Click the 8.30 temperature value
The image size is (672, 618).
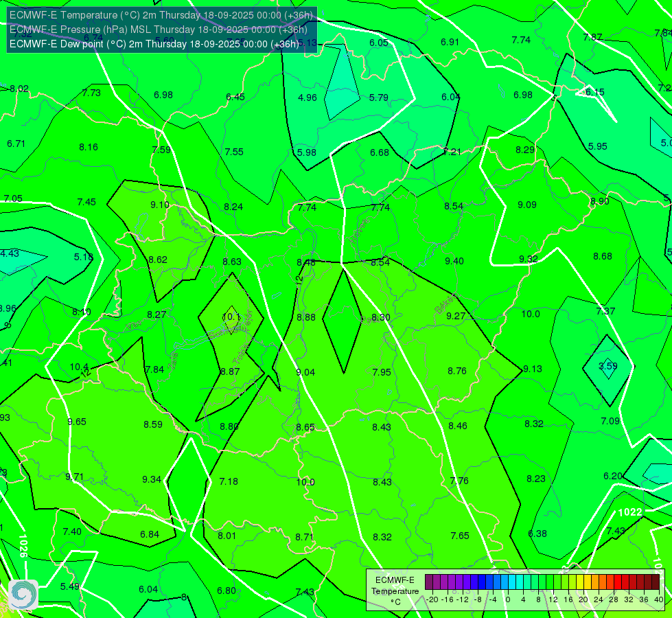pyautogui.click(x=380, y=317)
